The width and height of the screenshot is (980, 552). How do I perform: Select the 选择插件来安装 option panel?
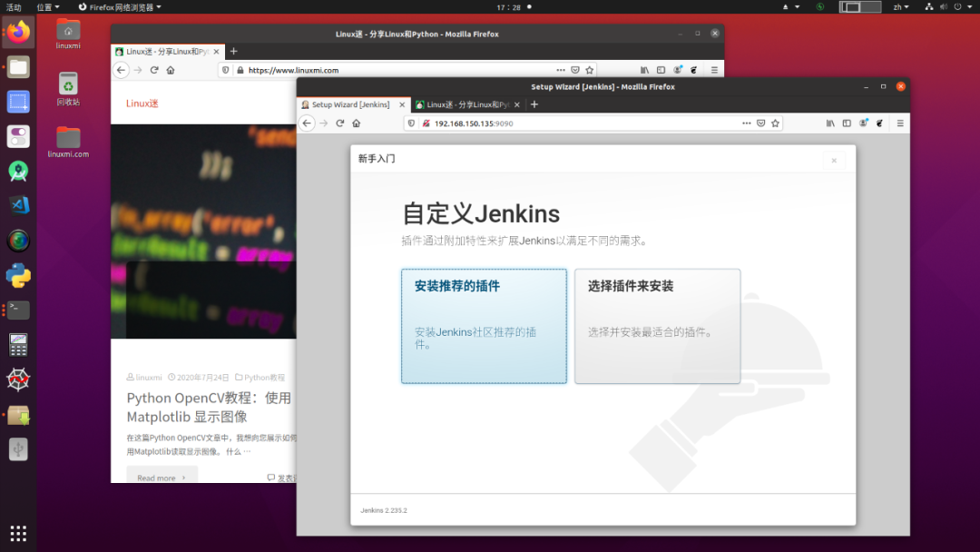point(657,327)
